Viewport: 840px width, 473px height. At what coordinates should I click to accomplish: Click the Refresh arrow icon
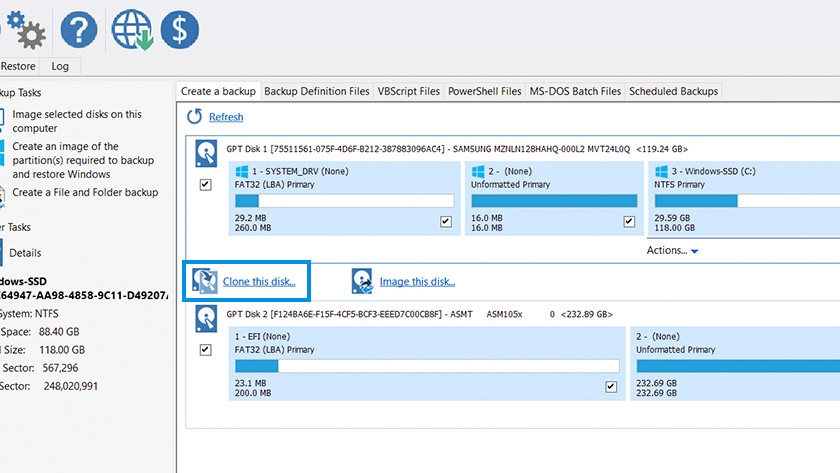click(195, 117)
